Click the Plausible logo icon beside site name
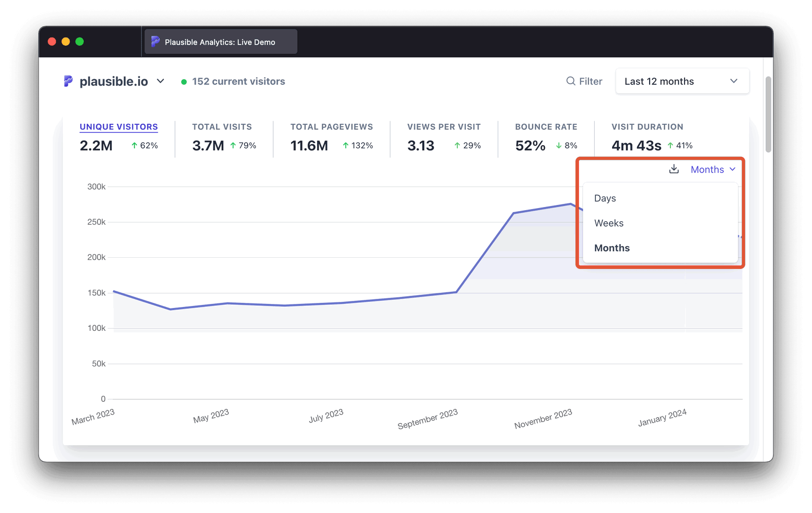This screenshot has height=513, width=812. (68, 81)
